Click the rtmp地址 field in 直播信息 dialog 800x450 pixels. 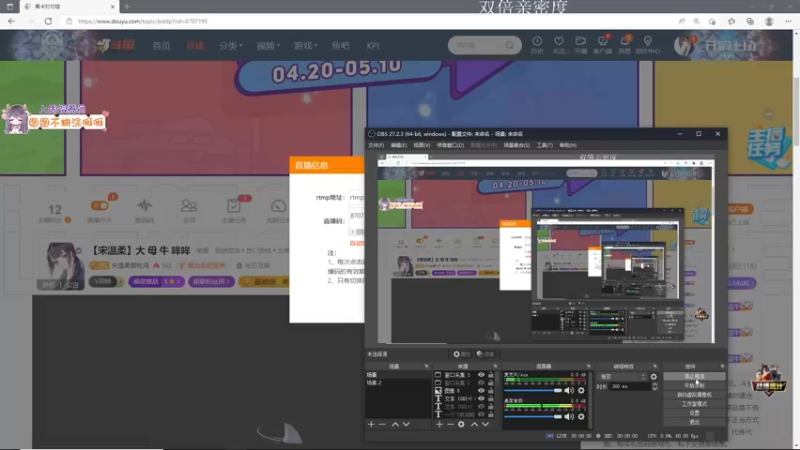click(356, 197)
